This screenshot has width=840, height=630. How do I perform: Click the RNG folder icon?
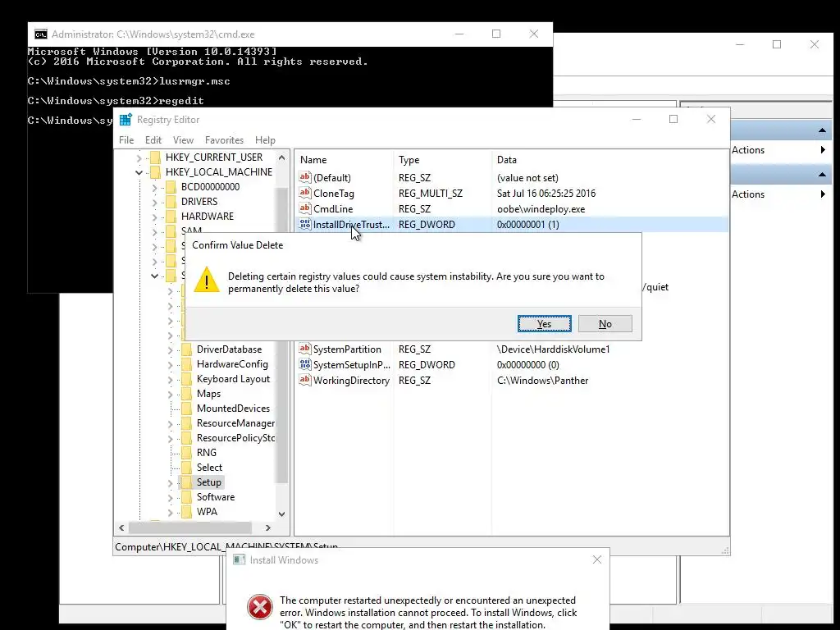pos(186,453)
